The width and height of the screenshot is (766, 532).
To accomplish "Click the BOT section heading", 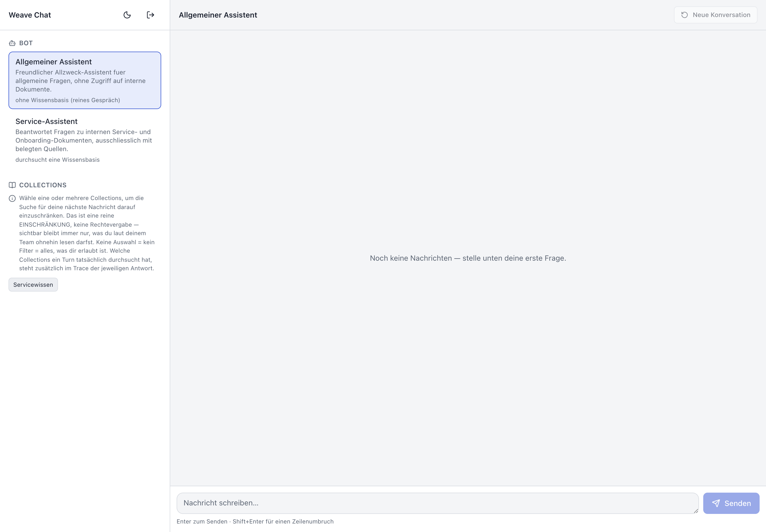I will (26, 43).
